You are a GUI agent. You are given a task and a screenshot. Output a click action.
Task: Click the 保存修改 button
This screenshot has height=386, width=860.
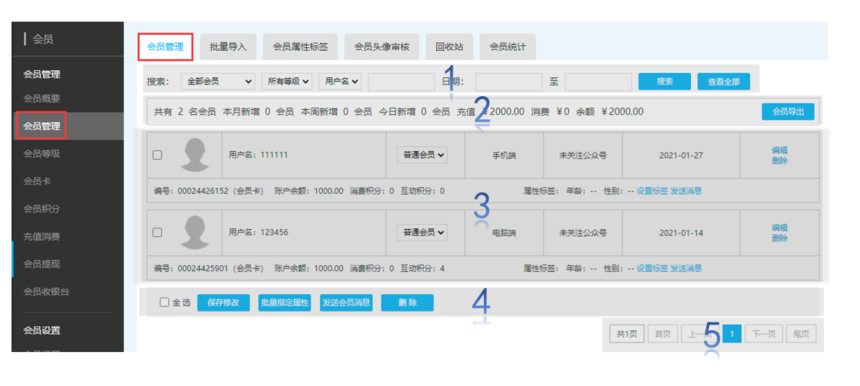click(x=223, y=303)
